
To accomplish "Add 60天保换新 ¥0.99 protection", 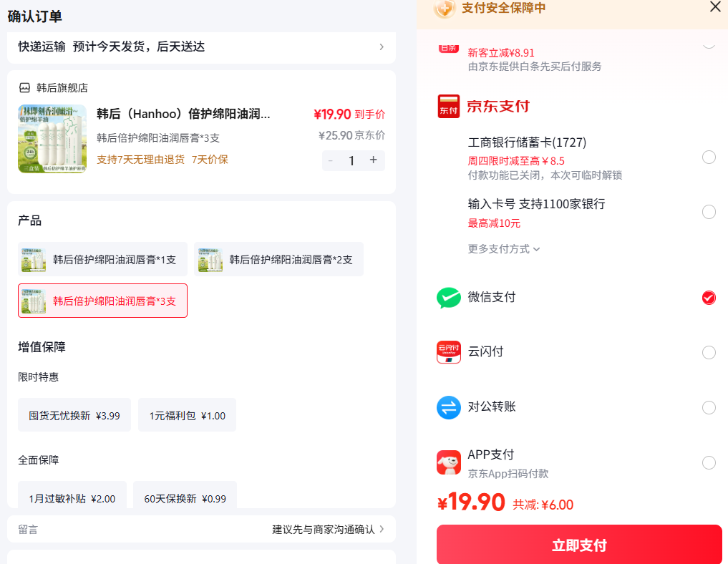I will (185, 496).
